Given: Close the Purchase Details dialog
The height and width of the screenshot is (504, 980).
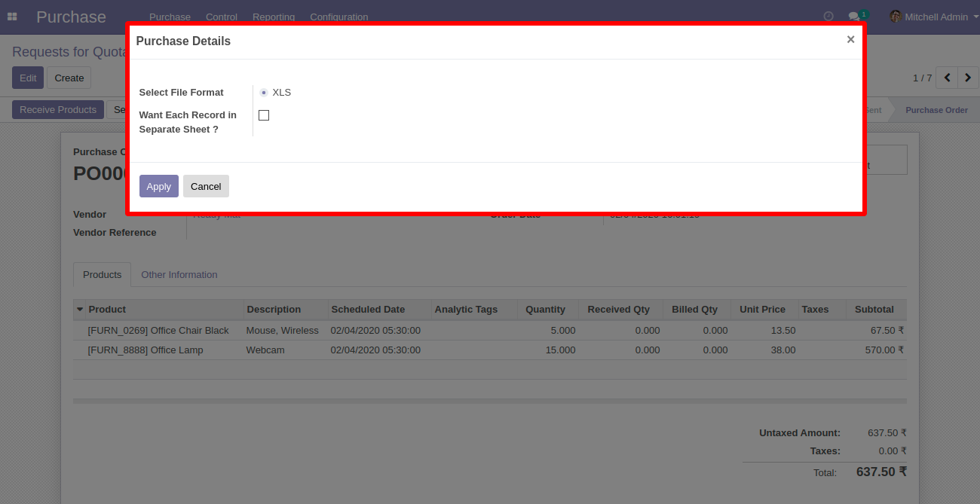Looking at the screenshot, I should pos(850,40).
